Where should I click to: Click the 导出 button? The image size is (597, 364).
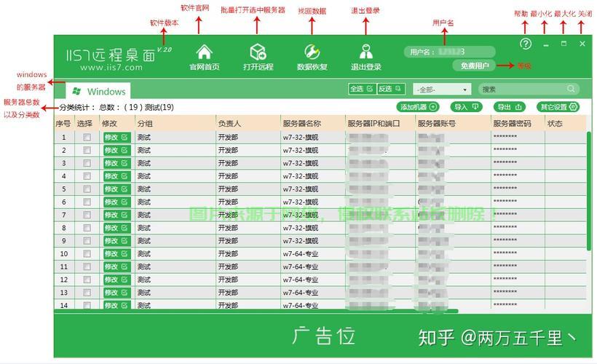510,107
